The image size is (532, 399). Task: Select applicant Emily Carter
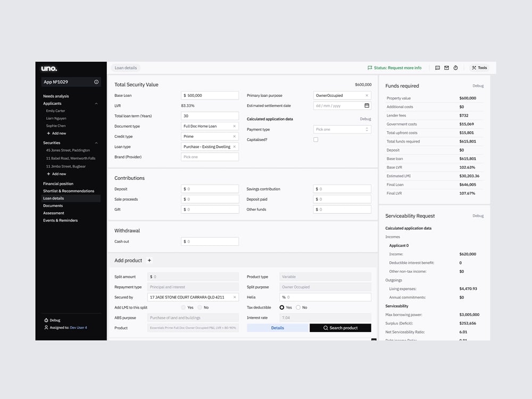coord(56,111)
